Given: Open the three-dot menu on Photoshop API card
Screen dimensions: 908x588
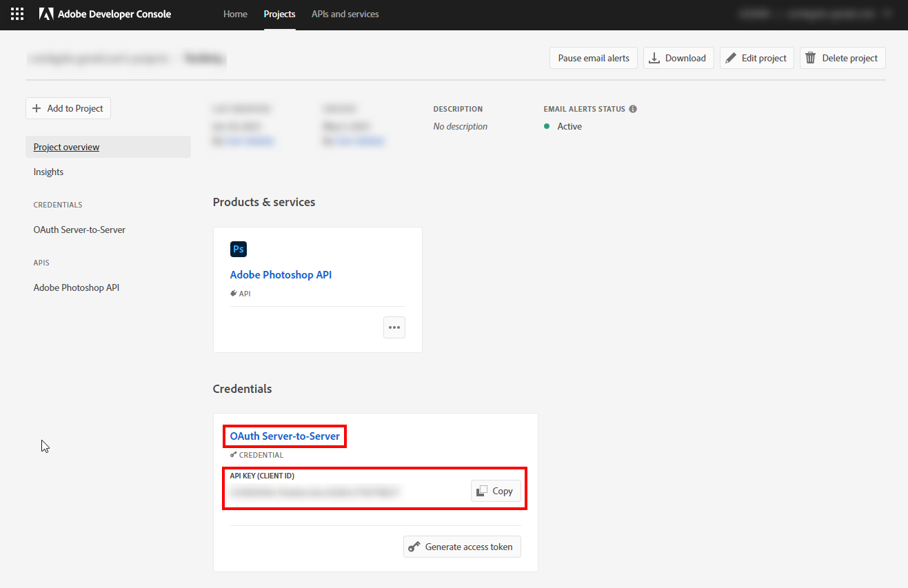Looking at the screenshot, I should [x=394, y=327].
